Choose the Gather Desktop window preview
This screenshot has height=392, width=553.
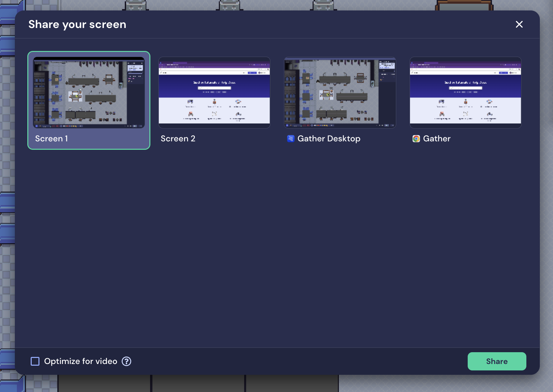[340, 92]
